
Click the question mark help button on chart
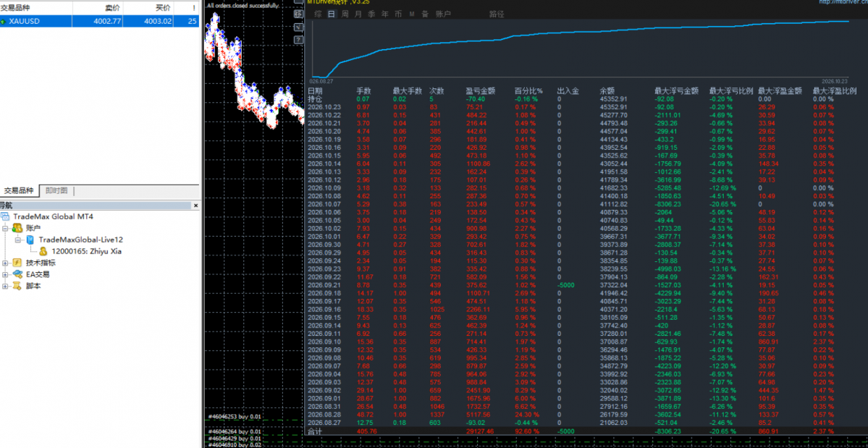coord(298,40)
